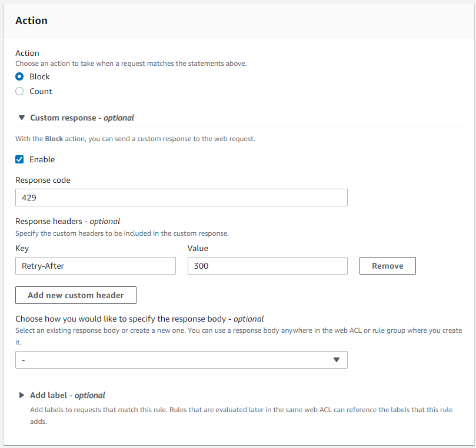Open the response body dropdown
This screenshot has height=448, width=476.
tap(181, 360)
